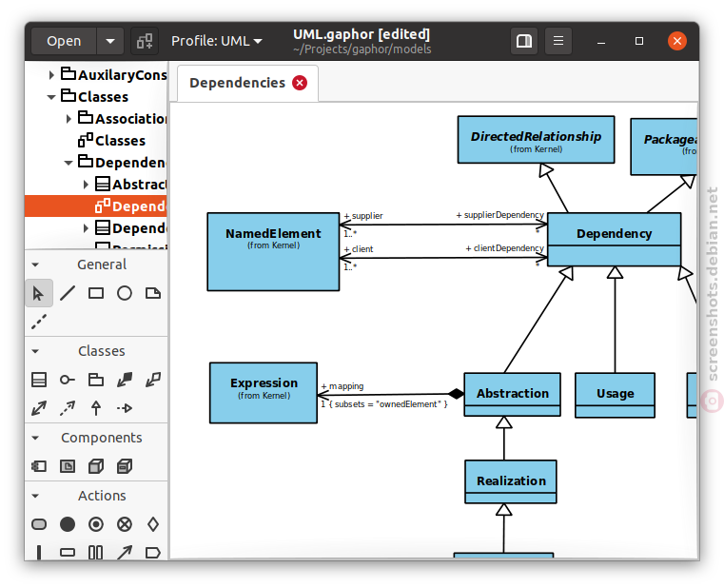This screenshot has height=588, width=724.
Task: Select the Activity final node tool
Action: click(96, 524)
